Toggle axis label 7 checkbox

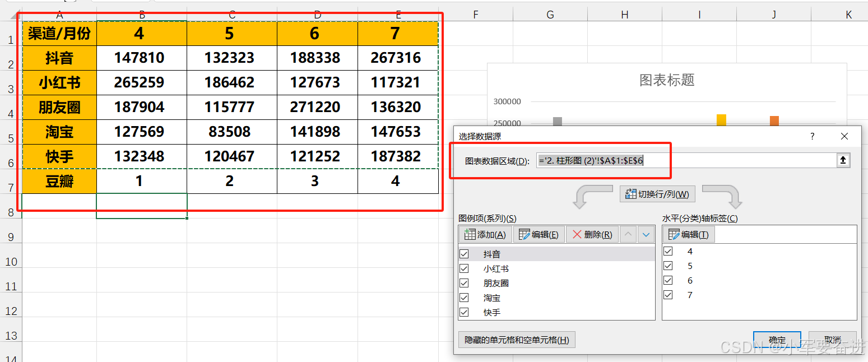click(x=668, y=295)
